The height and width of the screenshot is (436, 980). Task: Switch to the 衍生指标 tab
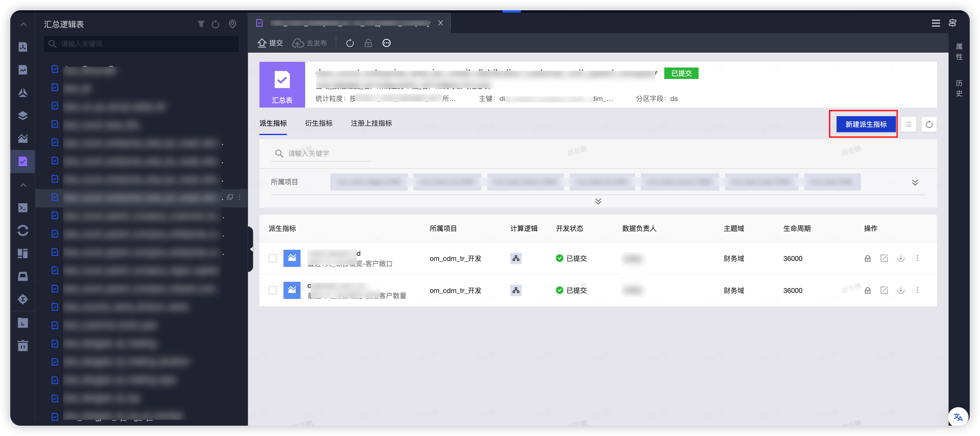(318, 123)
